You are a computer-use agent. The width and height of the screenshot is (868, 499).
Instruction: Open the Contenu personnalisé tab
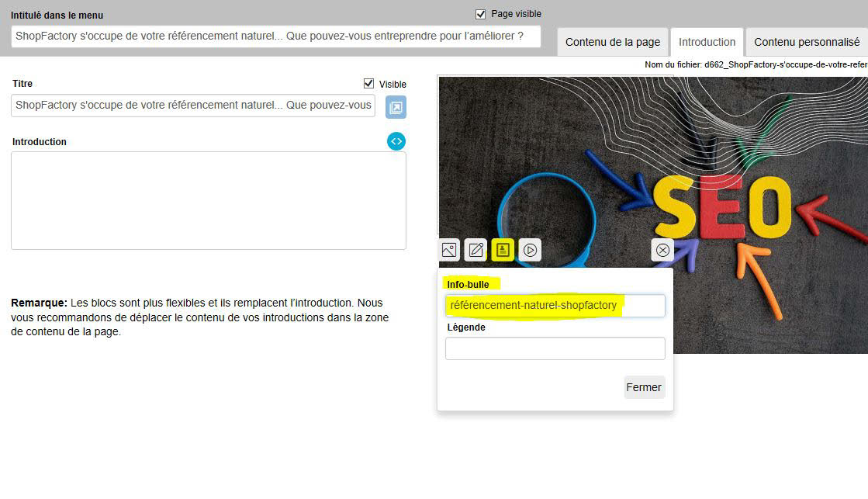pyautogui.click(x=807, y=42)
